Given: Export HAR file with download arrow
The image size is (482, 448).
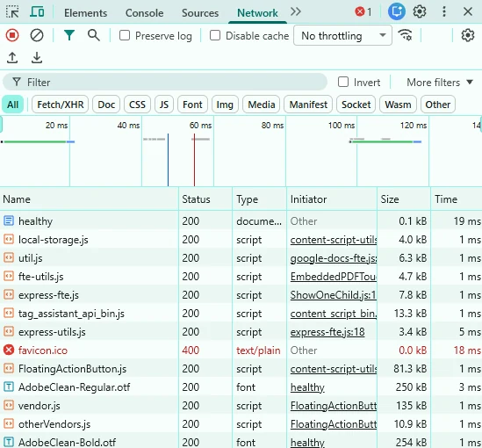Looking at the screenshot, I should tap(37, 57).
